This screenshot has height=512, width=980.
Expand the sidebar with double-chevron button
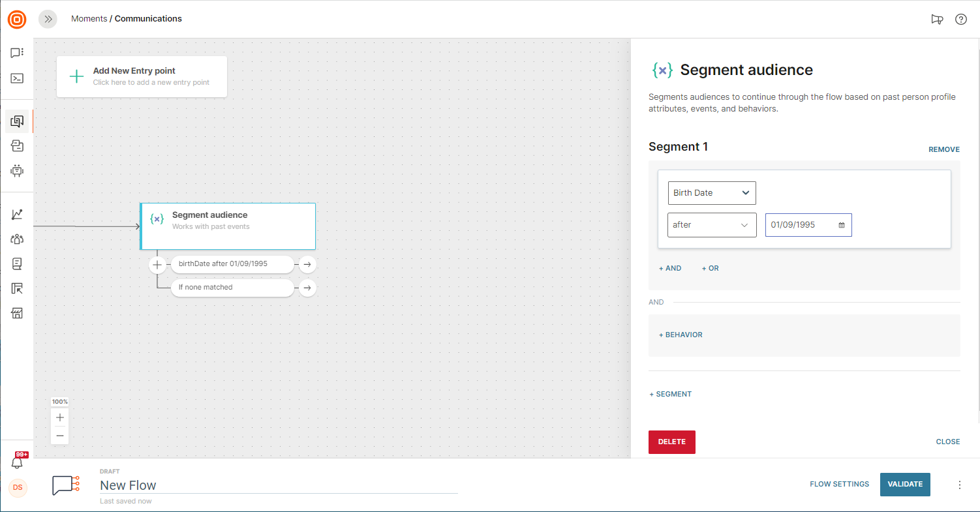[x=48, y=19]
